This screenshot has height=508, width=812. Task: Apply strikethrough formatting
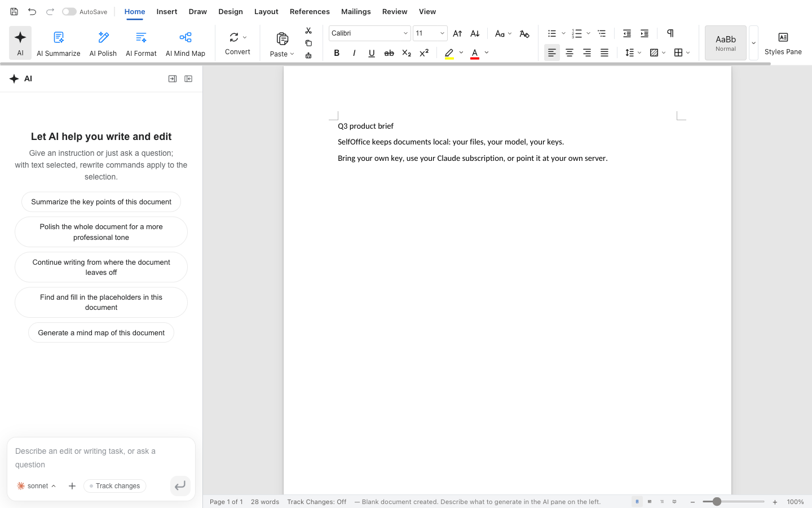click(x=389, y=53)
